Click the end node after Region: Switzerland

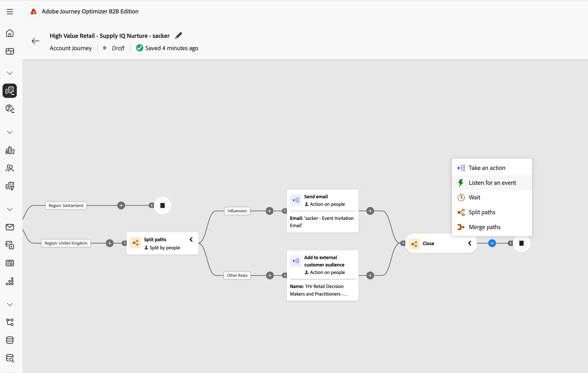pos(163,206)
